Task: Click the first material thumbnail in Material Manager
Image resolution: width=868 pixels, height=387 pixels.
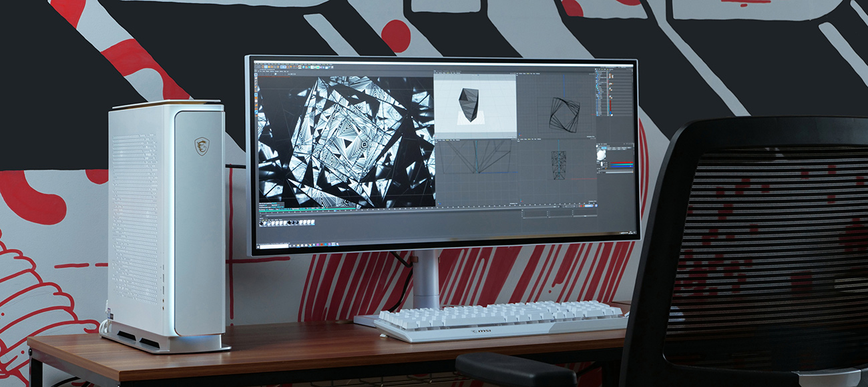Action: tap(262, 223)
